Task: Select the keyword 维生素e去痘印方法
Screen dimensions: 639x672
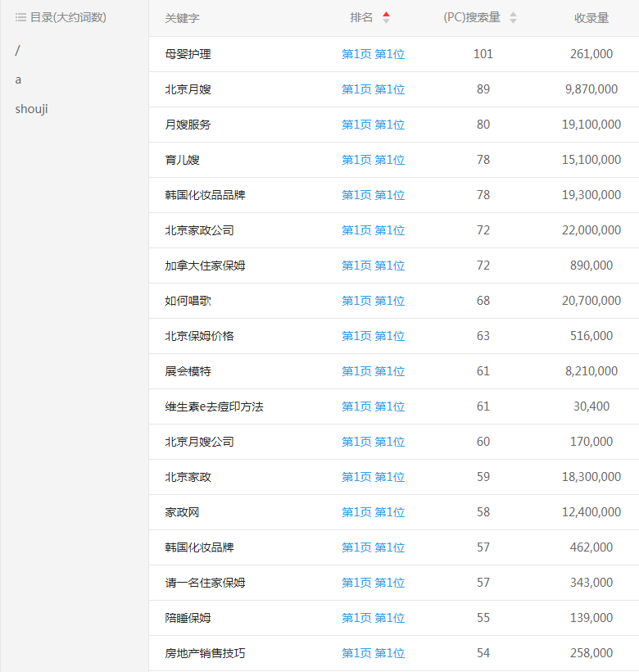Action: [x=214, y=406]
